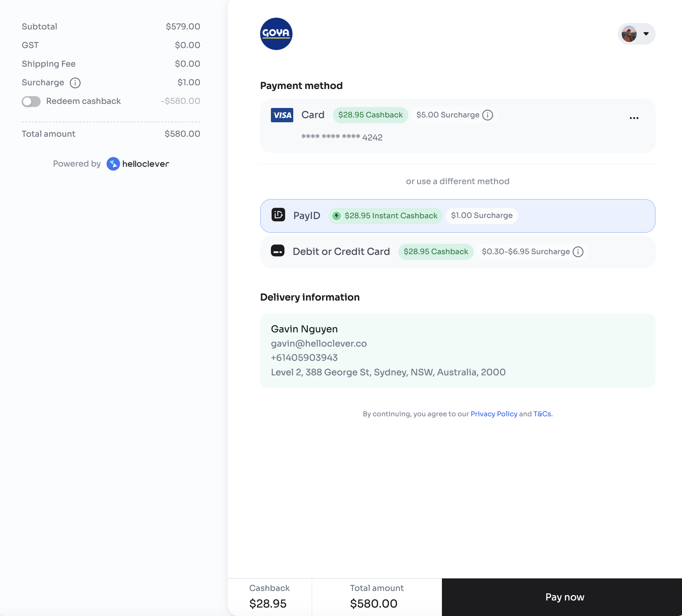Click the Goya merchant logo

click(x=276, y=34)
